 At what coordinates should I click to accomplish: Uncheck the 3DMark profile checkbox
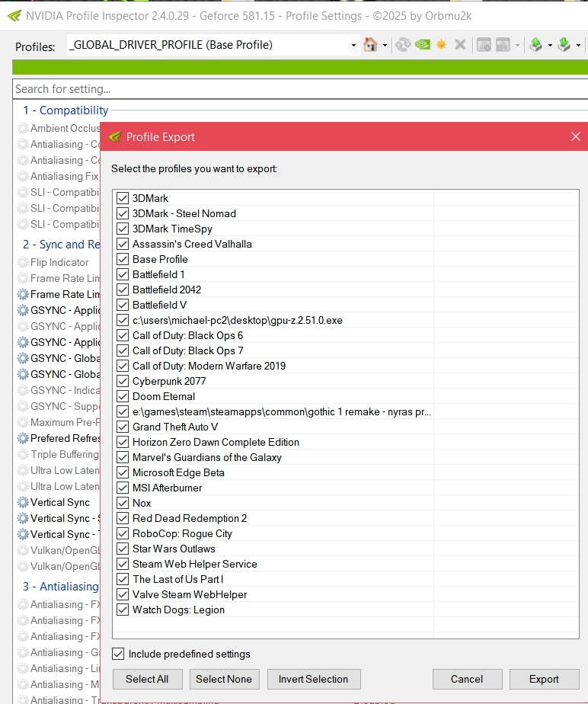coord(123,198)
